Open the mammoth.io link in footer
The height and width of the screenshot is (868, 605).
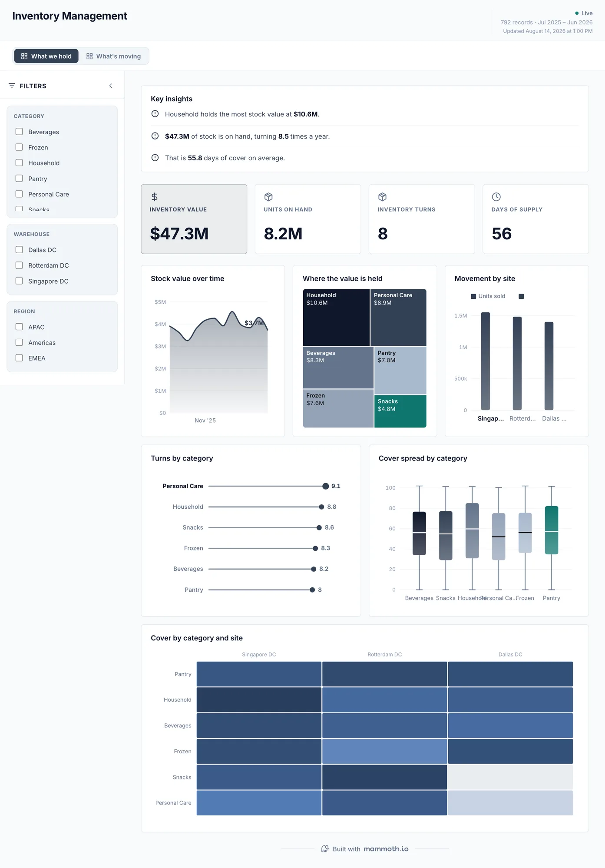point(386,849)
